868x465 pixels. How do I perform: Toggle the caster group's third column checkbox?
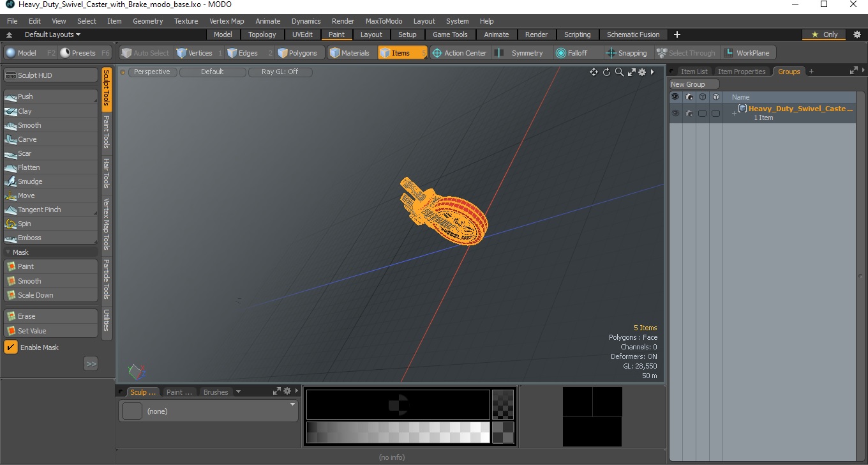coord(702,113)
